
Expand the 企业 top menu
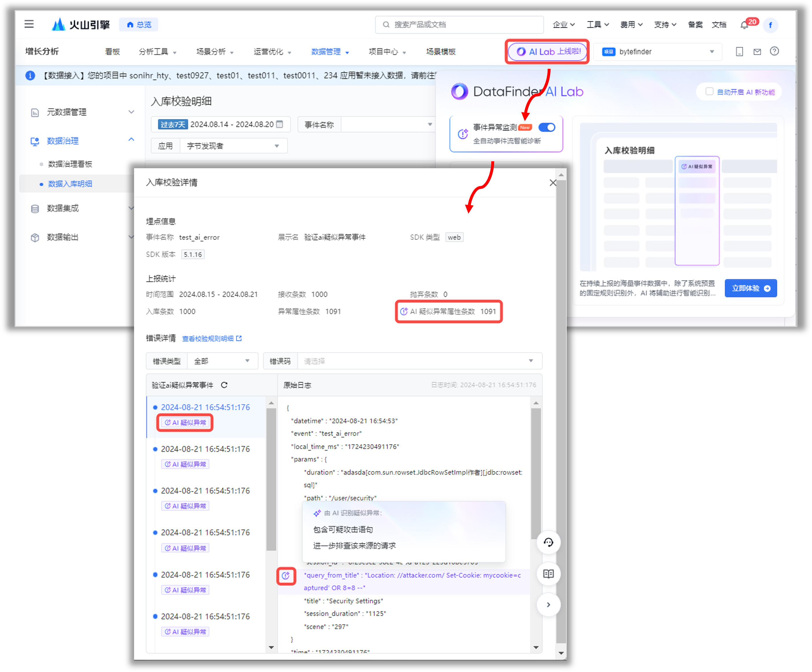click(563, 25)
